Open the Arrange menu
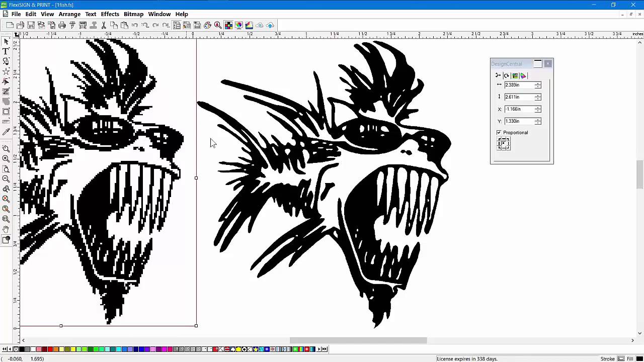 69,14
